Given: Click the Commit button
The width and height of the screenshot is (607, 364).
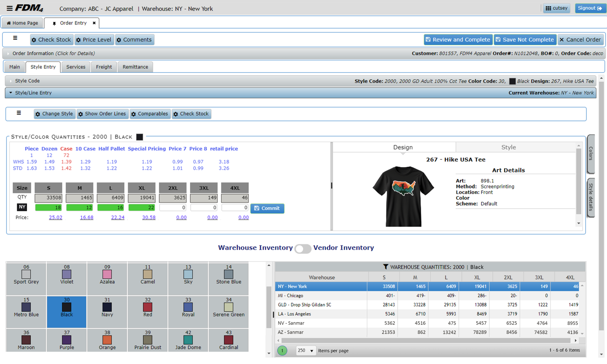Looking at the screenshot, I should point(267,208).
